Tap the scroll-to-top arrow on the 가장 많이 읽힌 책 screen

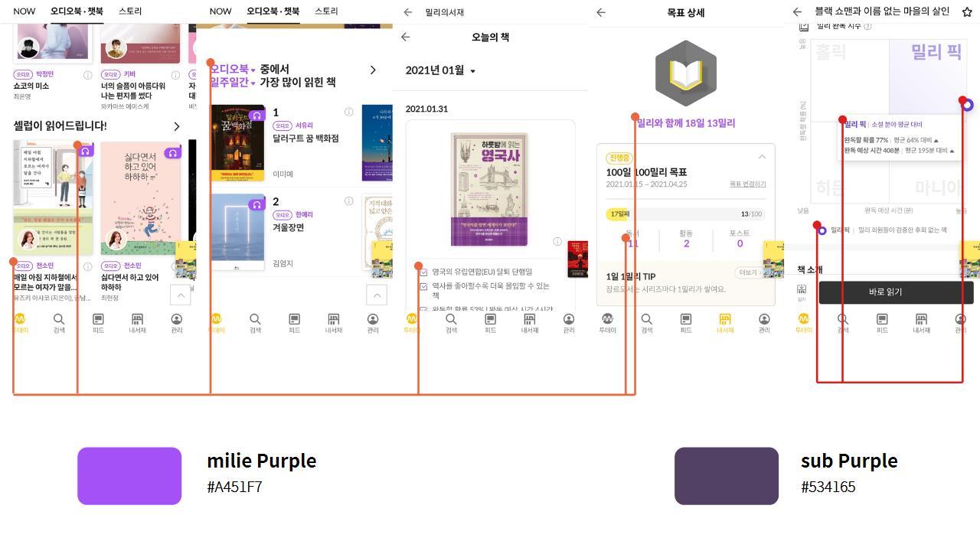point(376,295)
